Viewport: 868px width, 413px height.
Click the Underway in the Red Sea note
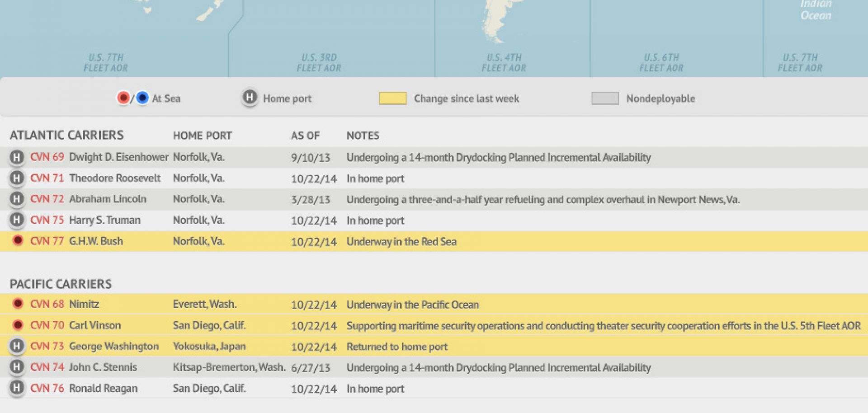point(401,242)
